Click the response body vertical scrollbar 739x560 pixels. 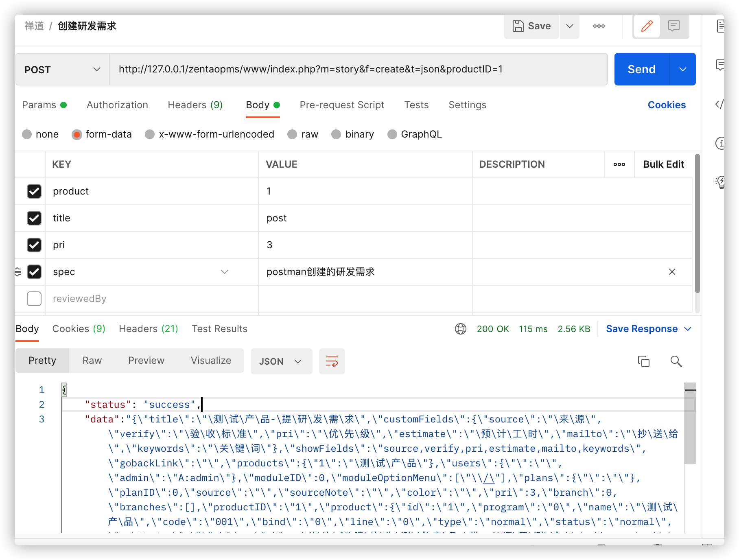690,423
